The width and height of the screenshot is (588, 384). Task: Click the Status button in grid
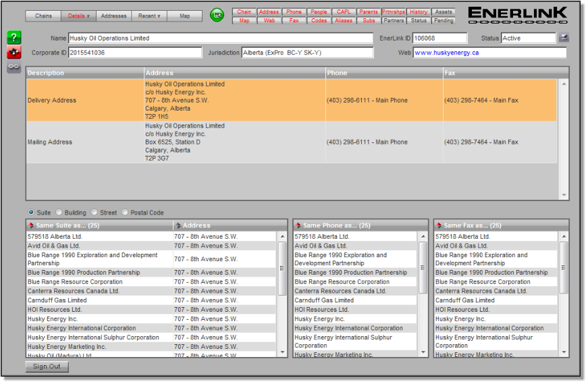click(x=419, y=20)
